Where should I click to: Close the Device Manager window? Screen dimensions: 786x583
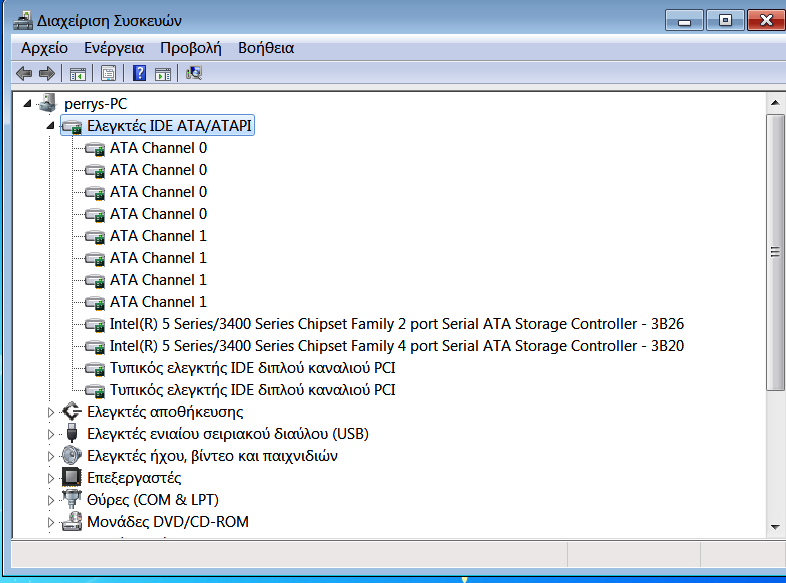[x=766, y=21]
